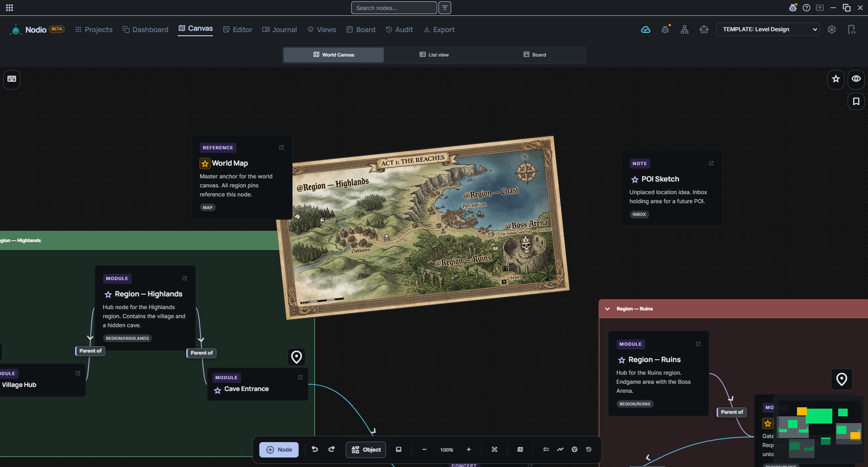
Task: Open the Export page
Action: (x=439, y=29)
